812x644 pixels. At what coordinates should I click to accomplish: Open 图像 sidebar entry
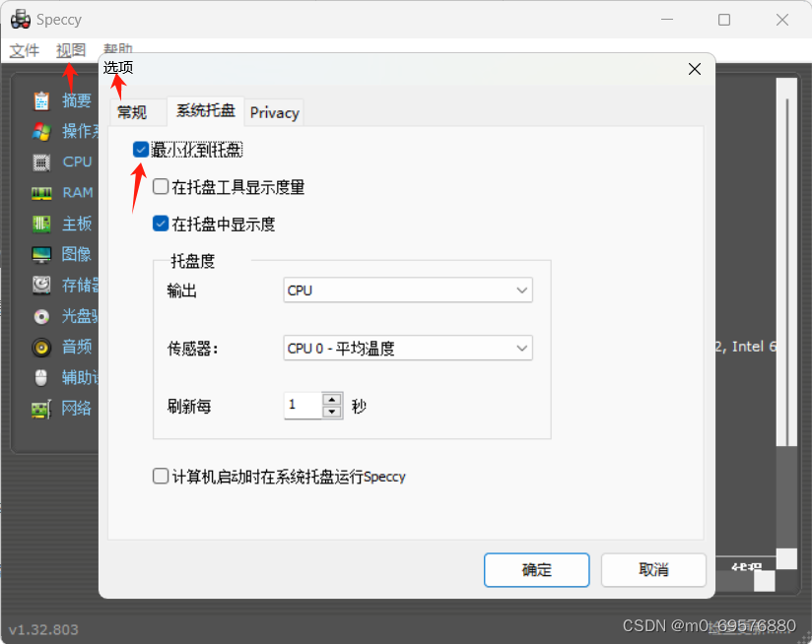click(x=76, y=254)
